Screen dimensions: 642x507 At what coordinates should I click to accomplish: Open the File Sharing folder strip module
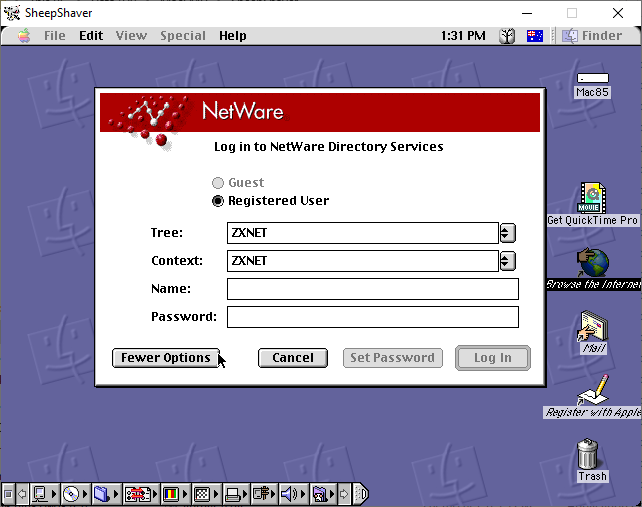[106, 494]
